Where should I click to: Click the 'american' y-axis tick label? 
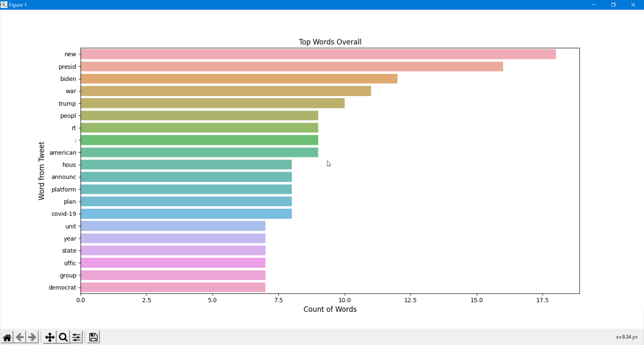pos(63,153)
